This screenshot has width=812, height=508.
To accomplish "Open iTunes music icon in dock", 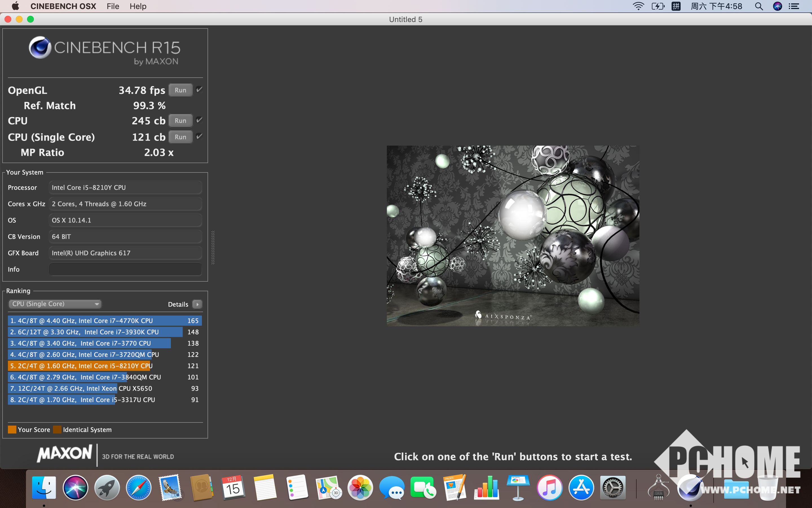I will pos(550,487).
